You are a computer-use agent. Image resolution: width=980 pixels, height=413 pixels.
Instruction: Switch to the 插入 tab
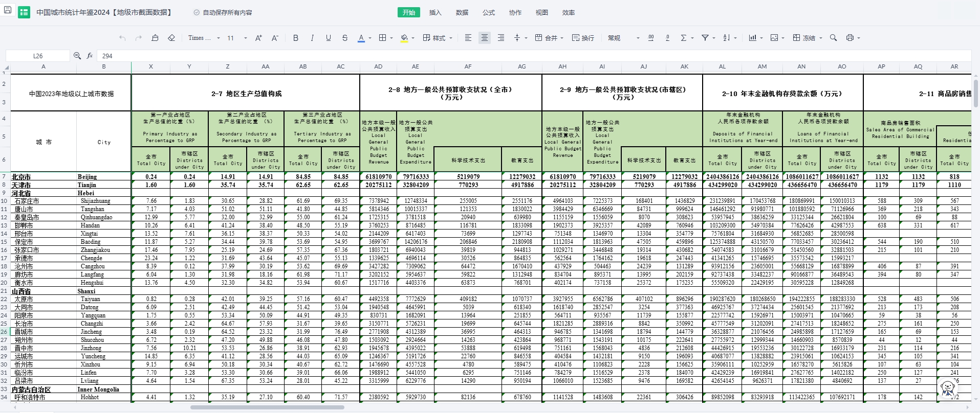(435, 12)
